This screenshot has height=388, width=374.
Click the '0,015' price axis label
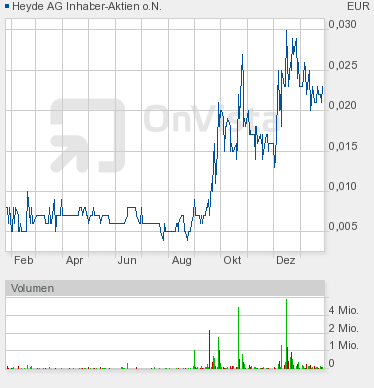[x=343, y=146]
